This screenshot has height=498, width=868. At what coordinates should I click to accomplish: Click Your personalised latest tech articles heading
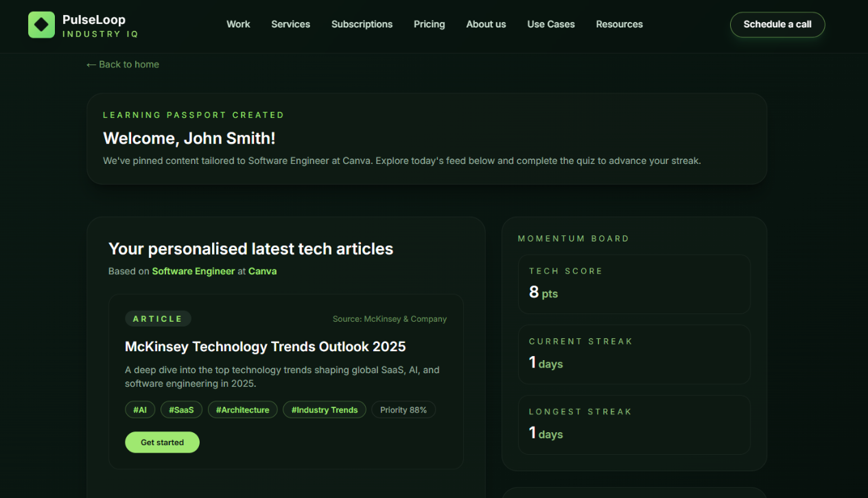point(251,249)
